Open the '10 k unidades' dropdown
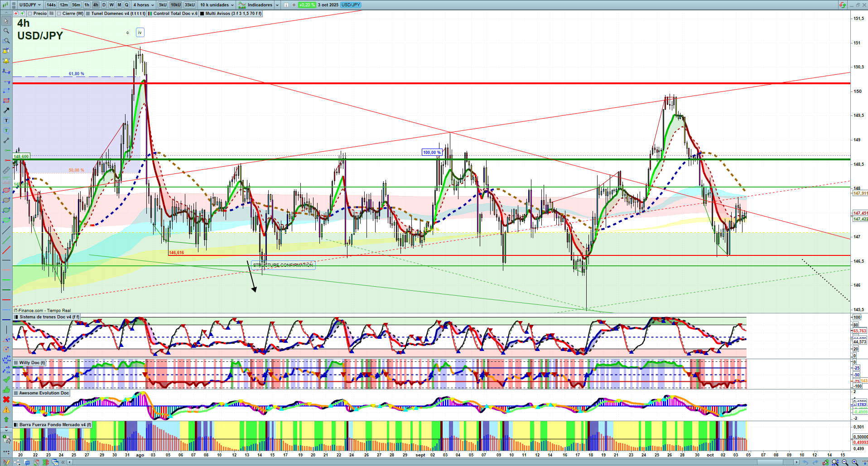 click(x=217, y=5)
